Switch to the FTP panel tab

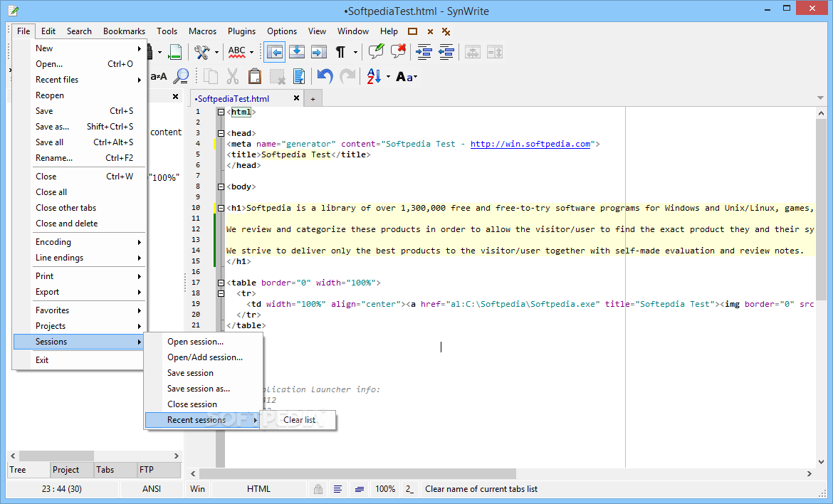pos(159,470)
